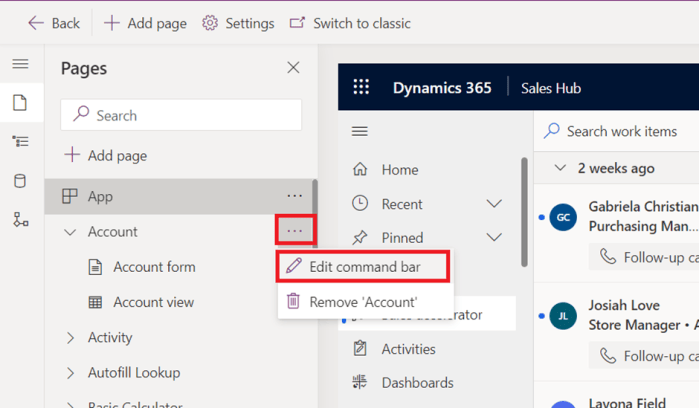699x408 pixels.
Task: Open the App row ellipsis menu
Action: (294, 196)
